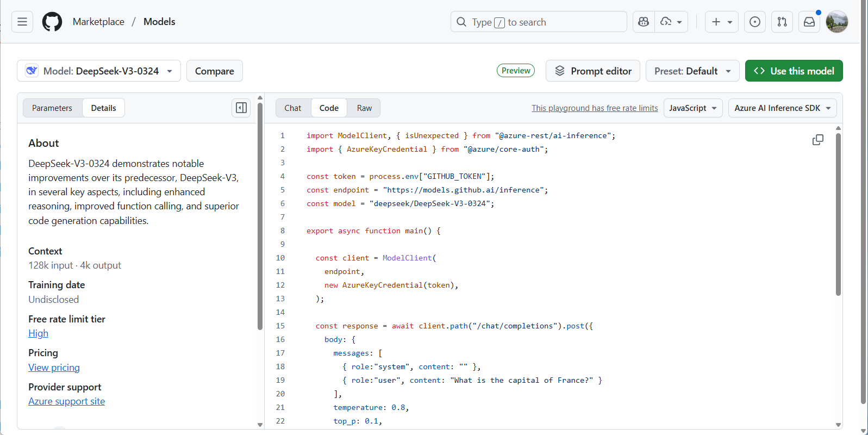Viewport: 868px width, 435px height.
Task: Click the search input field
Action: coord(538,22)
